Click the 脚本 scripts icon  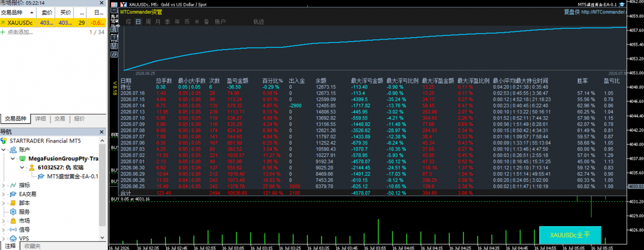(x=13, y=203)
